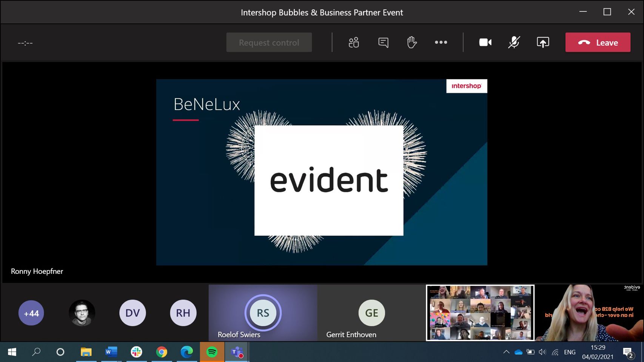Minimize the Teams meeting window

(583, 12)
